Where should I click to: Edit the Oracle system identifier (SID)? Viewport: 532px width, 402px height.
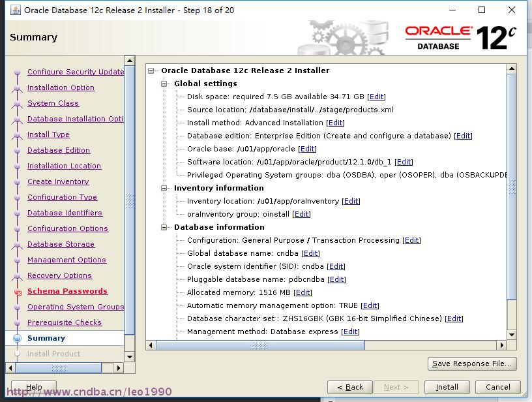pos(336,266)
